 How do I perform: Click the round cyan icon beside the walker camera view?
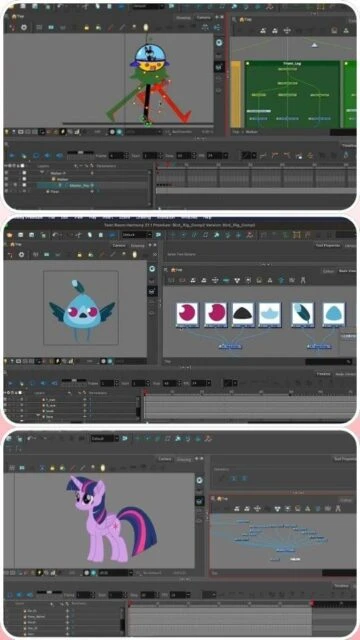(x=220, y=43)
